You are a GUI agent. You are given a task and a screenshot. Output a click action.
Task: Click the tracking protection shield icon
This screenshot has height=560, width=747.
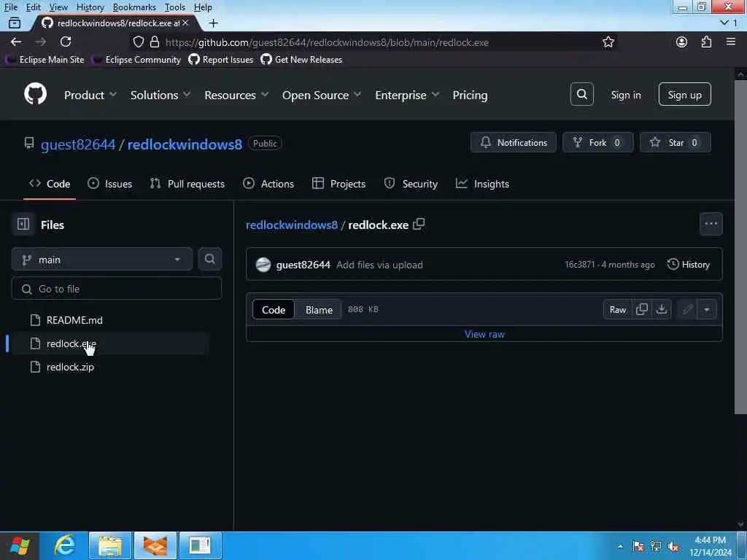coord(138,42)
